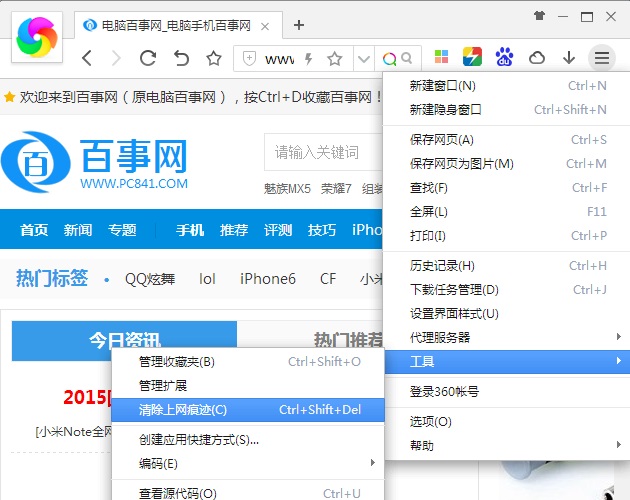The image size is (630, 500).
Task: Expand the 代理服务器 submenu
Action: (506, 337)
